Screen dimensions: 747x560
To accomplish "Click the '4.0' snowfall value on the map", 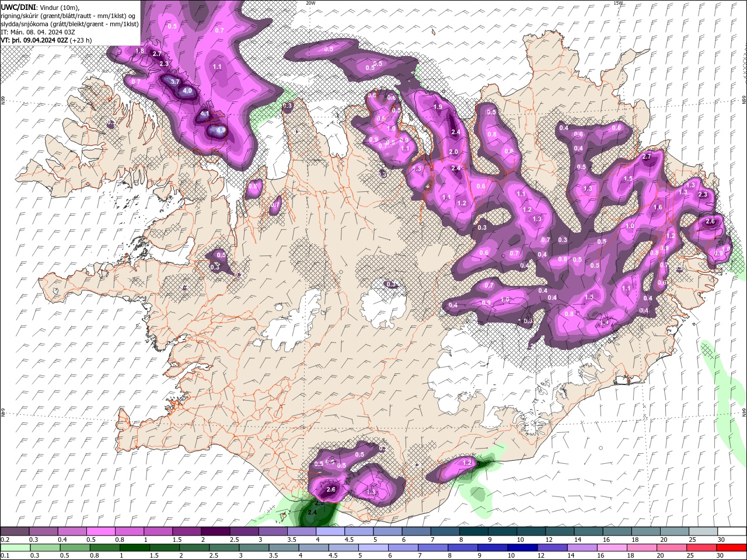I will point(187,91).
